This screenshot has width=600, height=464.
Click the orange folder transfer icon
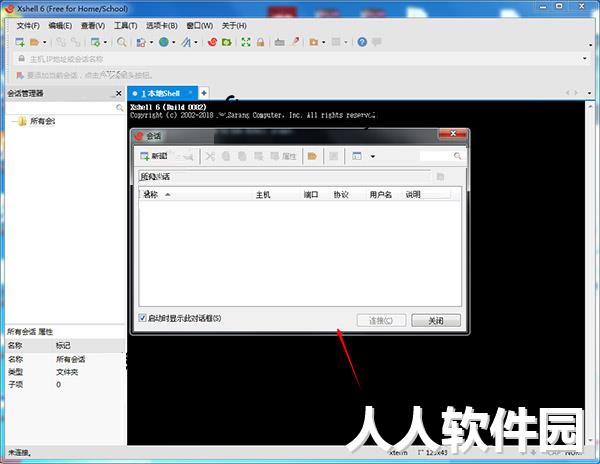pos(314,42)
